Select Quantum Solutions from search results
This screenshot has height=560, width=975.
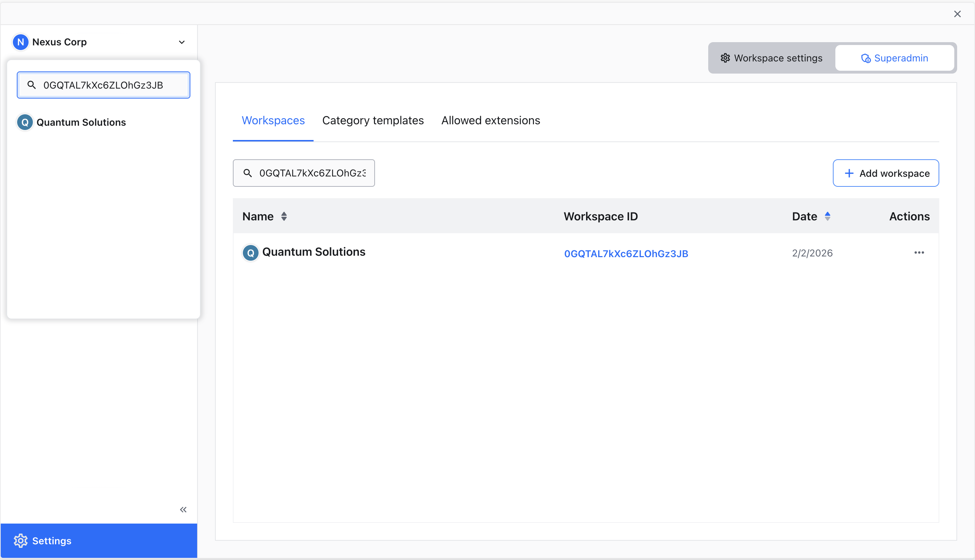pos(81,122)
